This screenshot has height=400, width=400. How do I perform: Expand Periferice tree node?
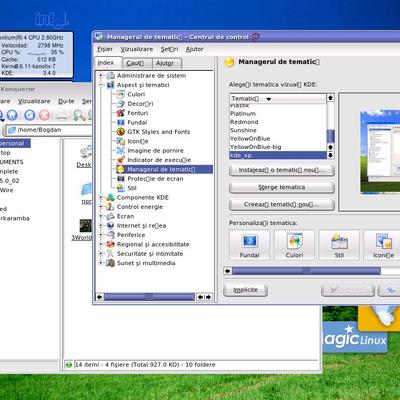coord(101,235)
